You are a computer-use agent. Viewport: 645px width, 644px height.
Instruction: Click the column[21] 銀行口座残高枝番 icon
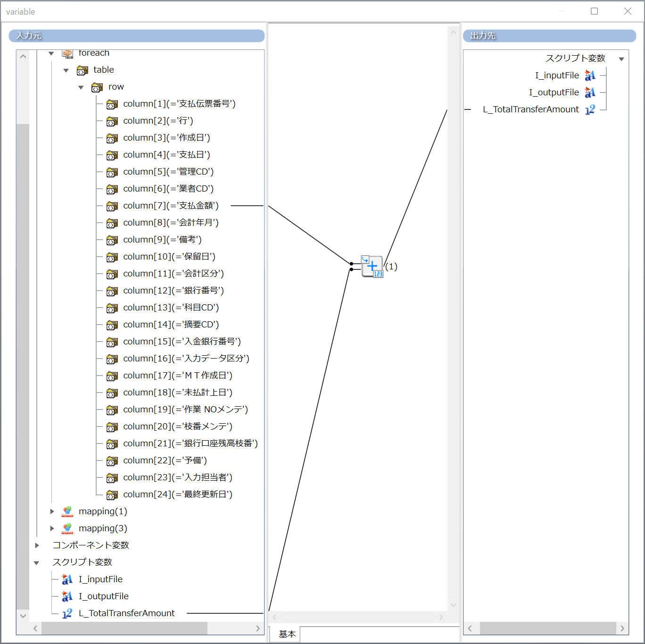112,444
